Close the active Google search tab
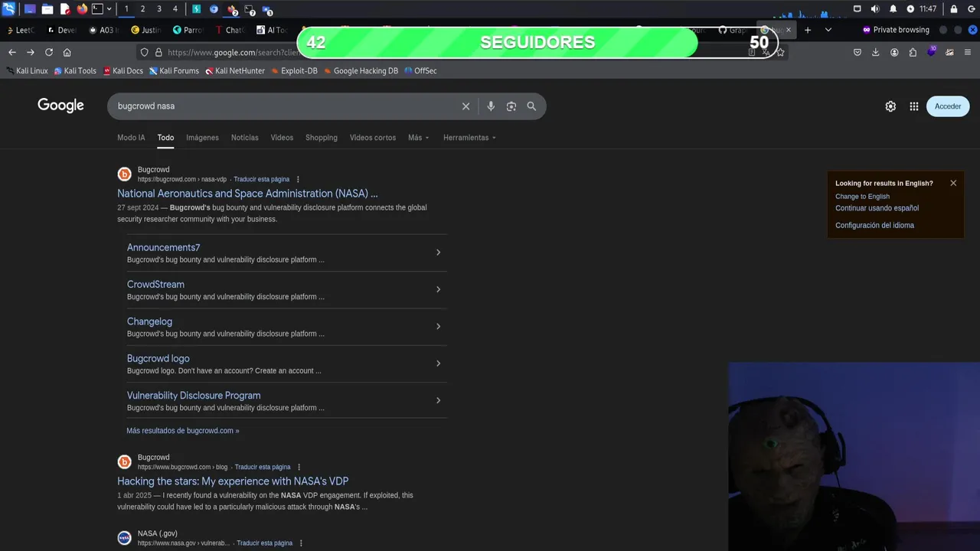 (788, 30)
